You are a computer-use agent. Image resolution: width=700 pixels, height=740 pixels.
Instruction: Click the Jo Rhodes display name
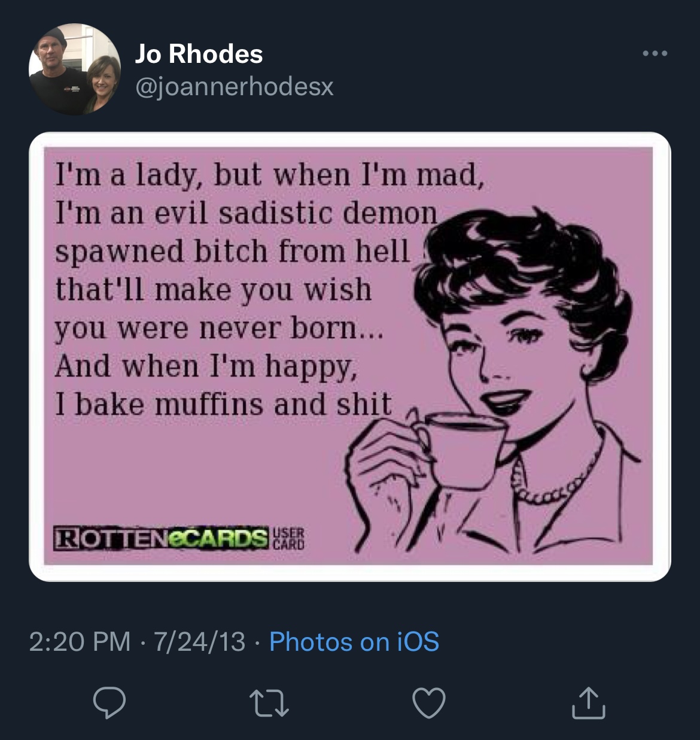199,54
